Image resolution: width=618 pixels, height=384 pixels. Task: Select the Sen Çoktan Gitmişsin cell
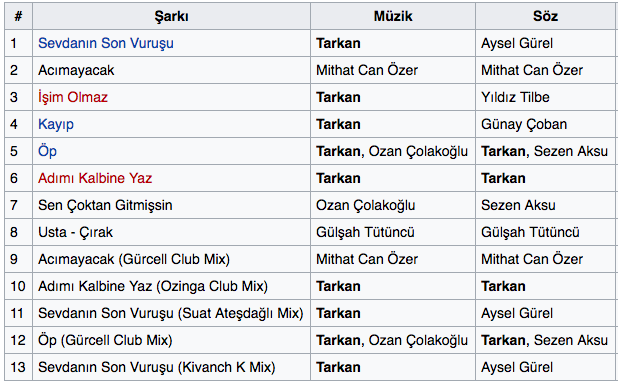(171, 205)
